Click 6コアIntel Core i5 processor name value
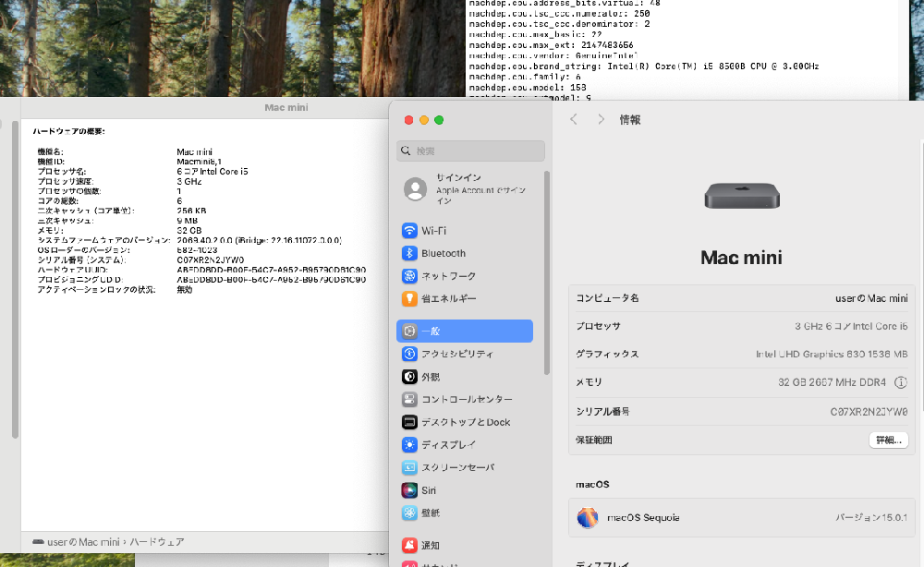The height and width of the screenshot is (567, 924). pyautogui.click(x=213, y=172)
